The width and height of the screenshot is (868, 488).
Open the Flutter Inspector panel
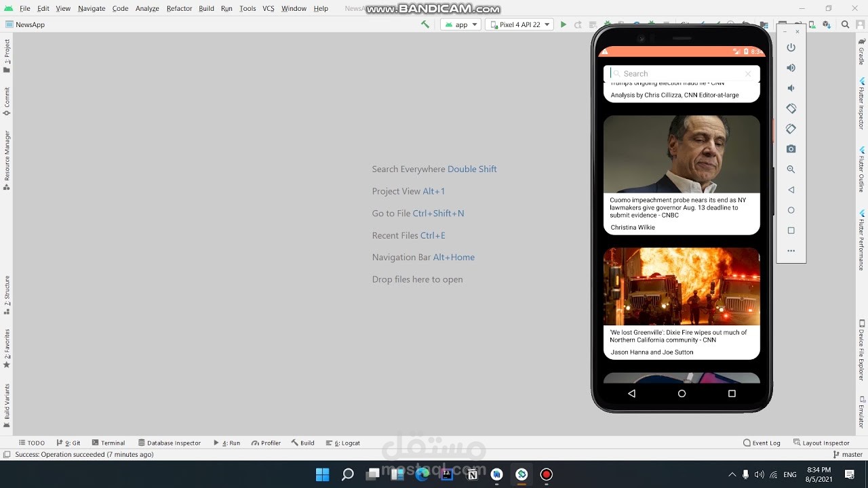(860, 102)
